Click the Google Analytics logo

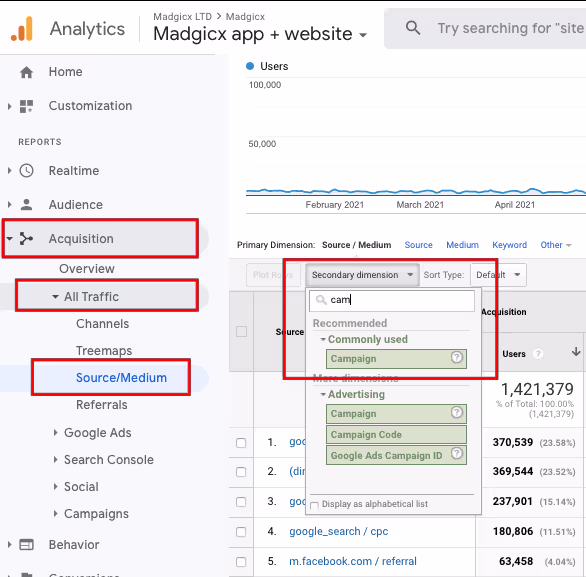22,29
